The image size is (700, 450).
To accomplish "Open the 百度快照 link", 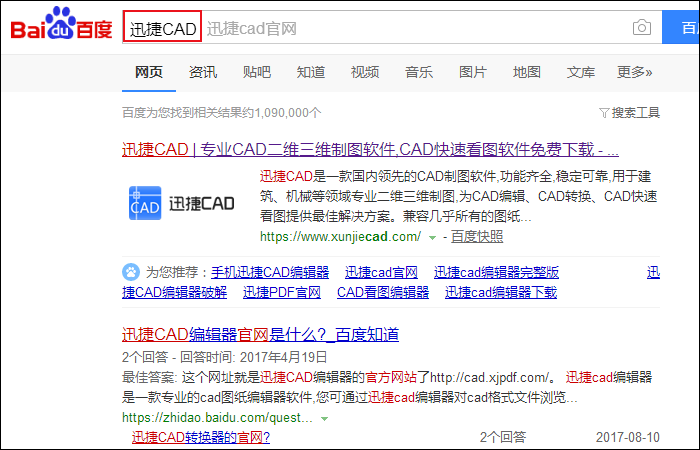I will [x=477, y=236].
